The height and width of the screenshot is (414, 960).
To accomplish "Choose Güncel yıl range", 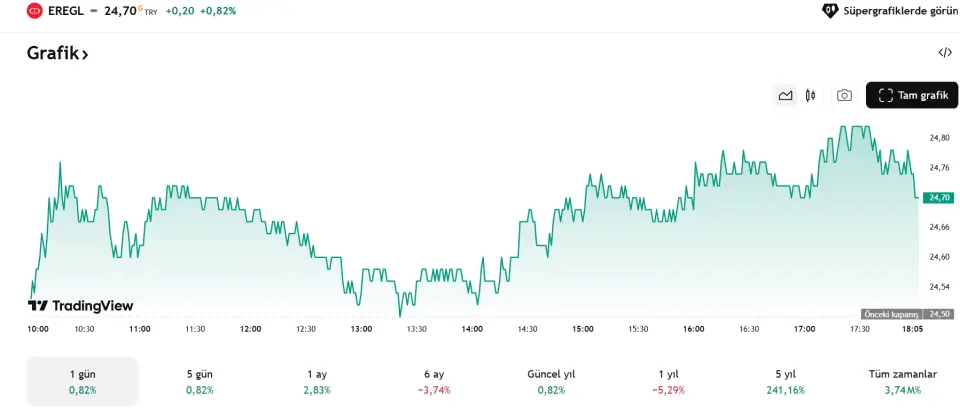I will tap(551, 381).
